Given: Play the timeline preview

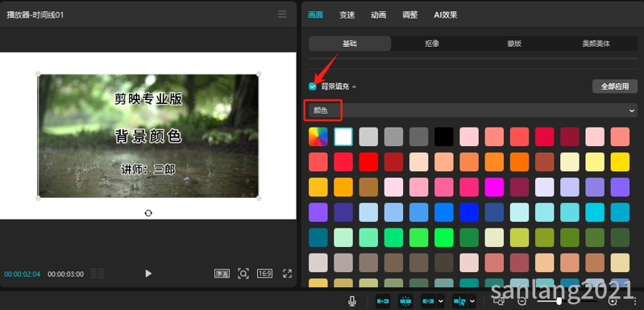Looking at the screenshot, I should click(148, 274).
